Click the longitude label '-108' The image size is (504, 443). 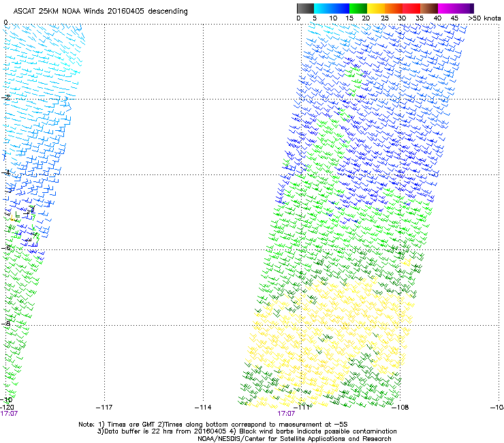pyautogui.click(x=400, y=408)
